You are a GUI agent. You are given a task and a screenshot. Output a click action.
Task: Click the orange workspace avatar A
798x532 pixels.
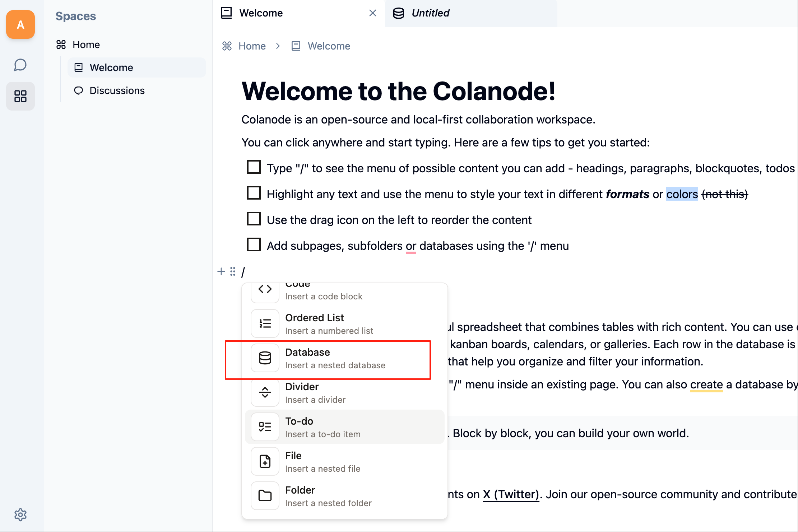pyautogui.click(x=20, y=24)
